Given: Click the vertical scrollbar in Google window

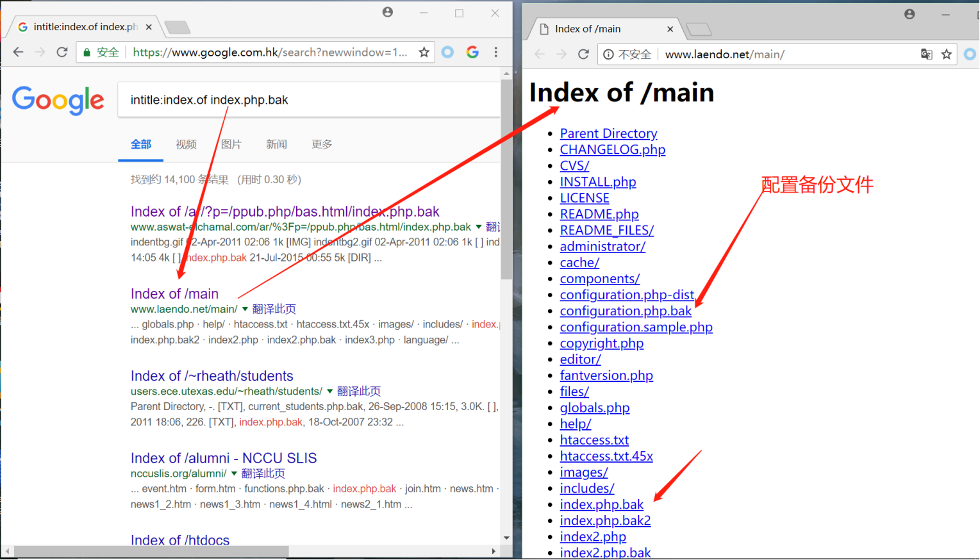Looking at the screenshot, I should point(506,179).
